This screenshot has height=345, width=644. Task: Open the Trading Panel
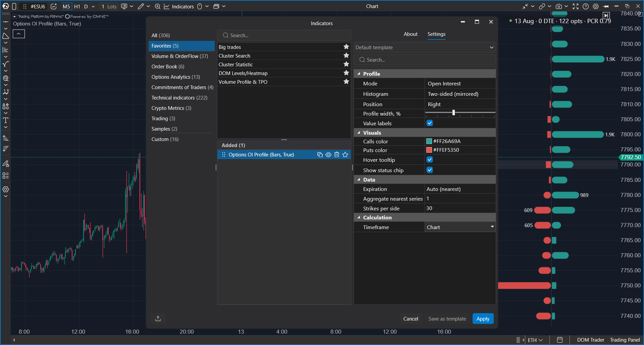point(625,340)
